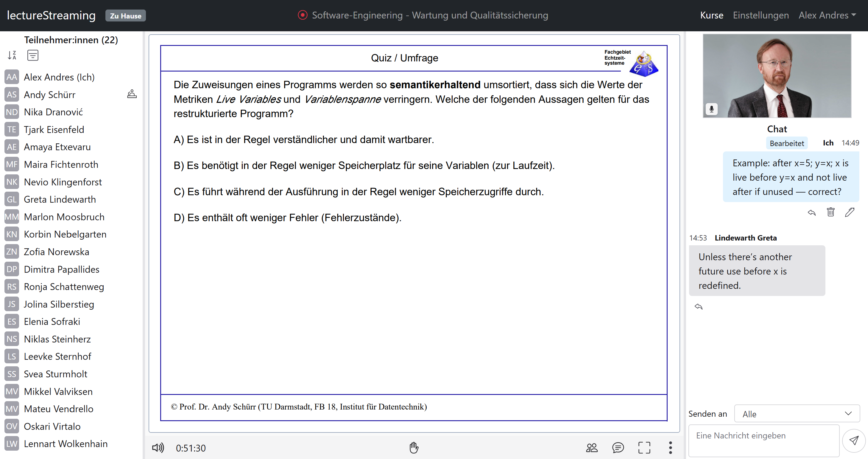Open the Kurse menu

coord(711,15)
